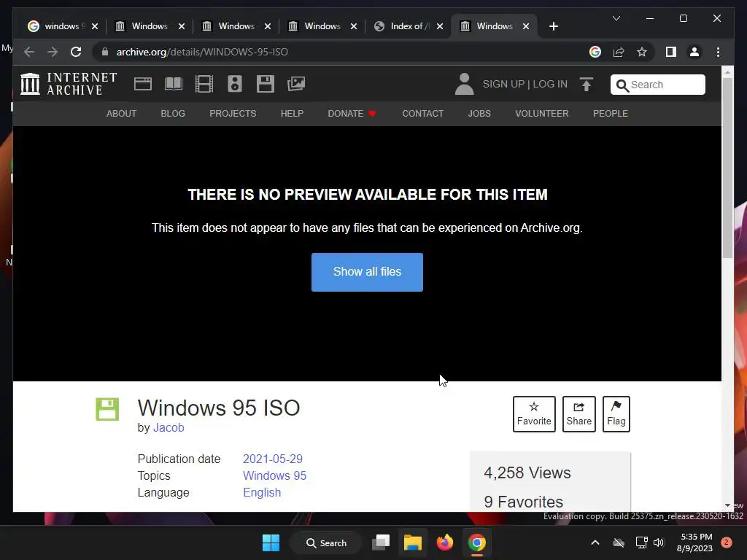Click the site lock icon in address bar
This screenshot has width=747, height=560.
105,52
